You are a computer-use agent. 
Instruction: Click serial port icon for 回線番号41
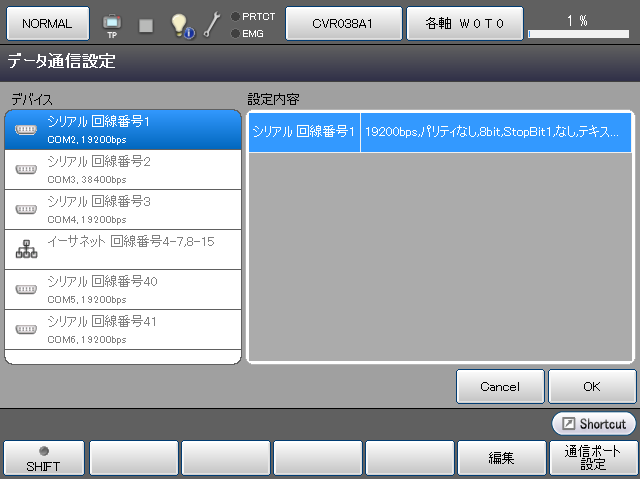tap(26, 329)
